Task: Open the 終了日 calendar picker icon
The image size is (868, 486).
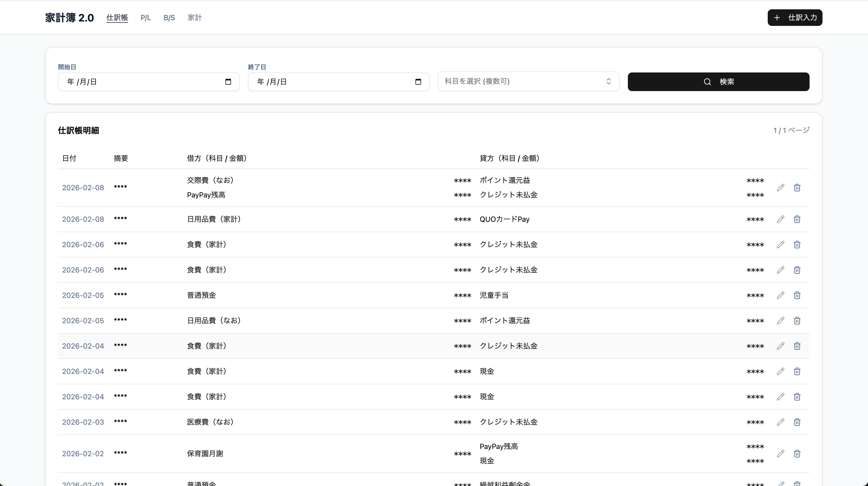Action: pos(418,82)
